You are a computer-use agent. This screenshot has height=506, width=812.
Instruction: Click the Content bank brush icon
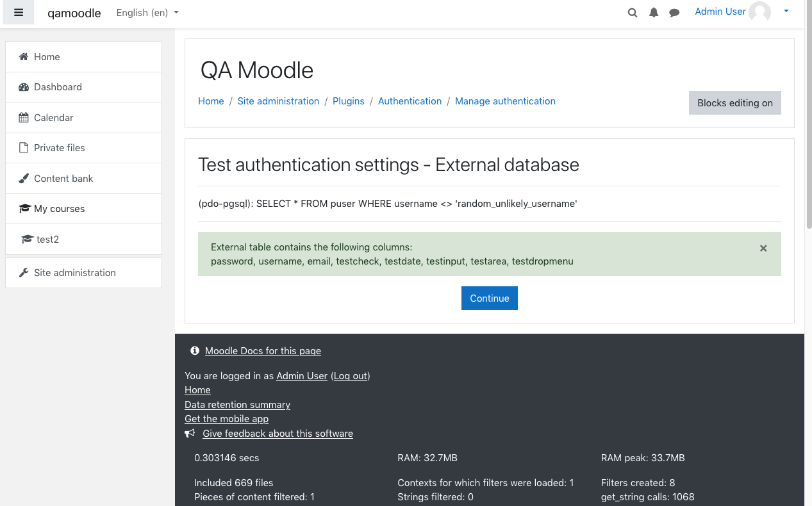(24, 179)
